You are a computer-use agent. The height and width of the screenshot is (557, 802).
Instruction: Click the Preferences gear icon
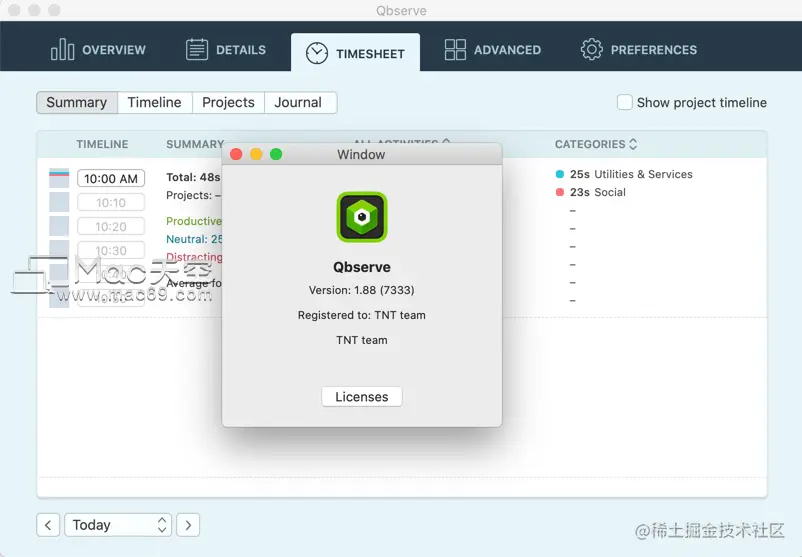coord(591,50)
